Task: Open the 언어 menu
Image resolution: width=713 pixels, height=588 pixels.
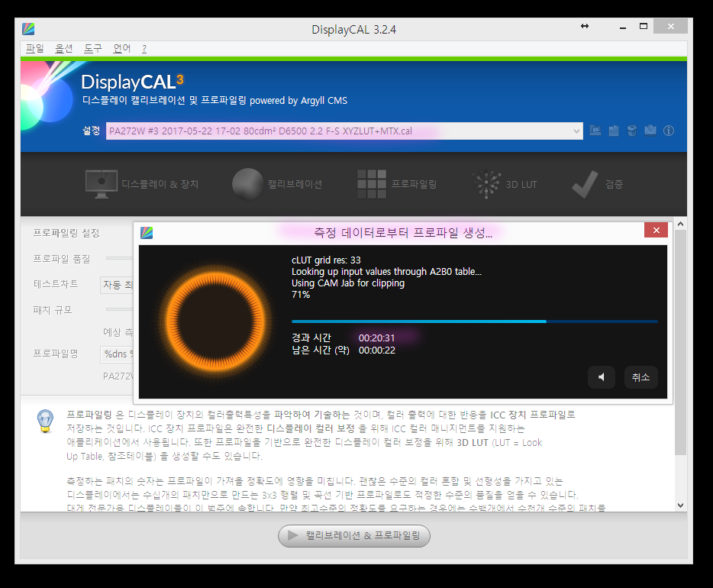Action: (122, 48)
